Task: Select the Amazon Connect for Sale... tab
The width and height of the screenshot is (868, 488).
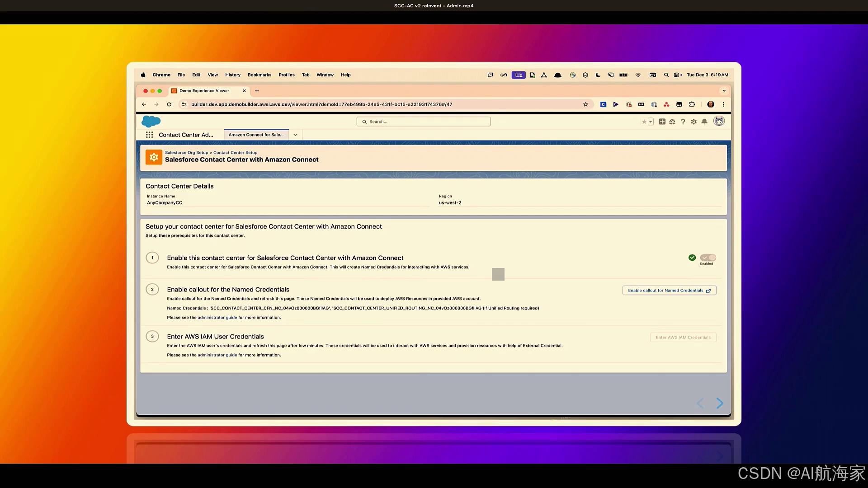Action: tap(256, 135)
